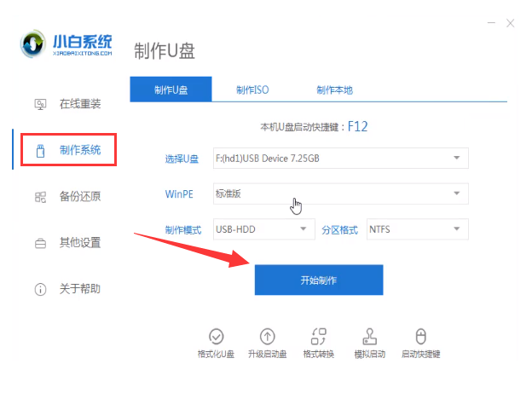This screenshot has height=393, width=532.
Task: Open the 制作模式 USB-HDD dropdown
Action: pyautogui.click(x=264, y=229)
